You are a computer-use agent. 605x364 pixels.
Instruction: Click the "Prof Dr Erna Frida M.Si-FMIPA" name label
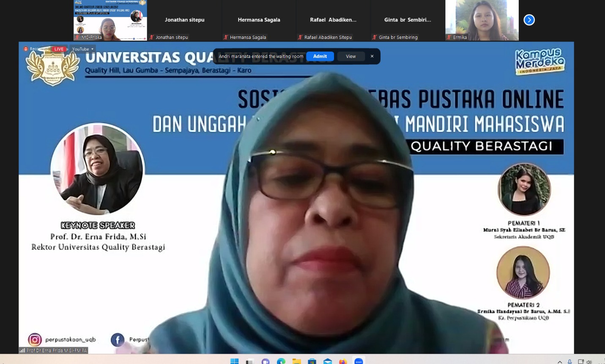click(x=57, y=350)
